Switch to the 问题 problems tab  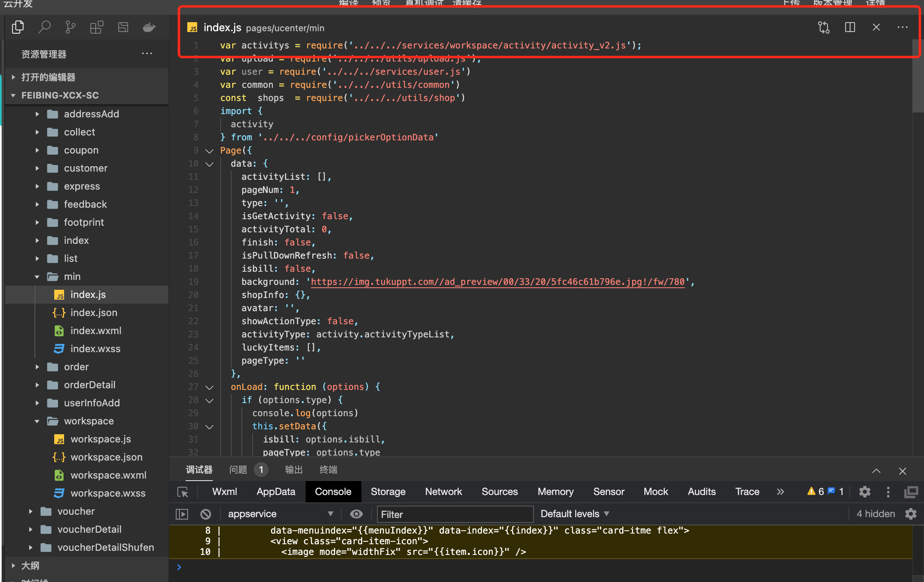238,470
